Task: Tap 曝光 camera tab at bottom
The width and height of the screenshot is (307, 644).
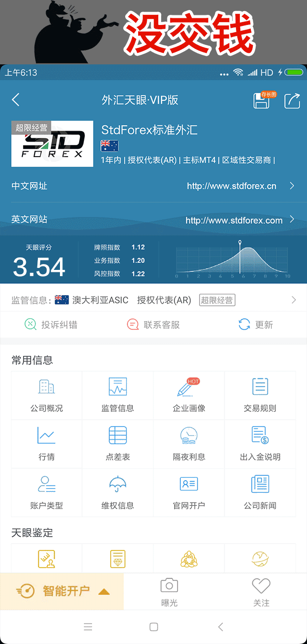Action: pyautogui.click(x=169, y=592)
